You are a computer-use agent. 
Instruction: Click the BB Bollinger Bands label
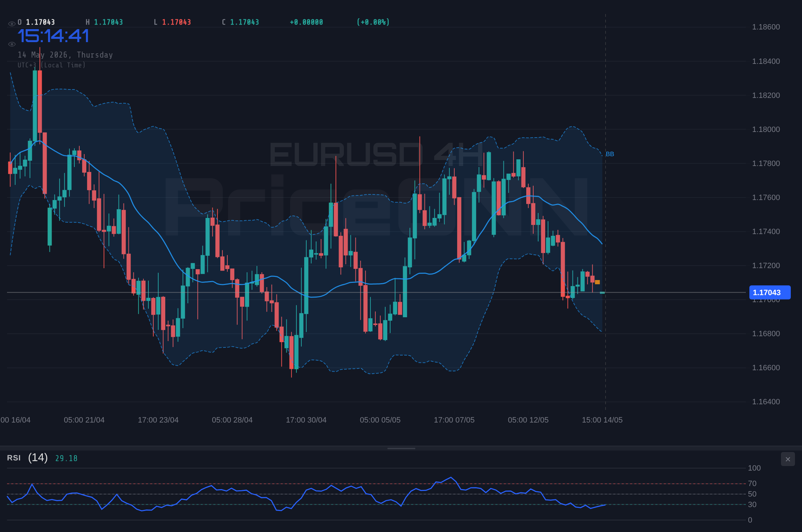[610, 154]
